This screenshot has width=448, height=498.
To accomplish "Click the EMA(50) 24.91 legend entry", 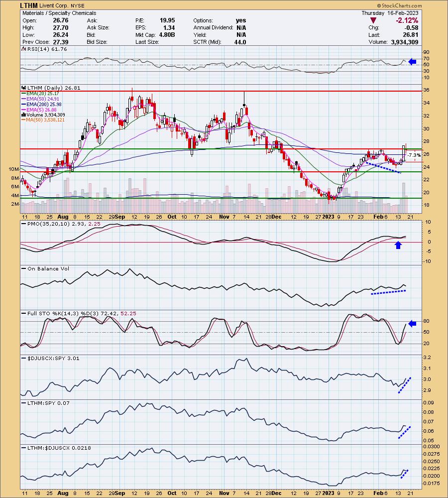I will (x=42, y=99).
